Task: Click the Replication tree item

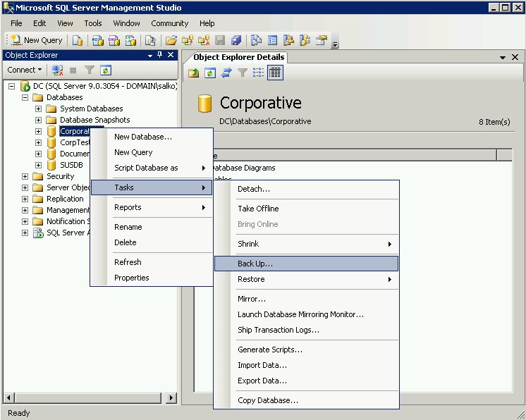Action: (65, 199)
